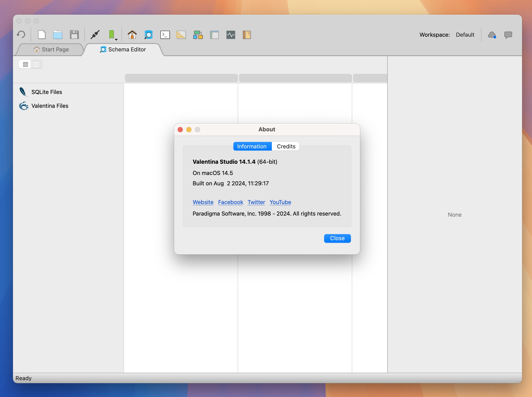Image resolution: width=532 pixels, height=397 pixels.
Task: Switch to list view mode
Action: click(x=25, y=64)
